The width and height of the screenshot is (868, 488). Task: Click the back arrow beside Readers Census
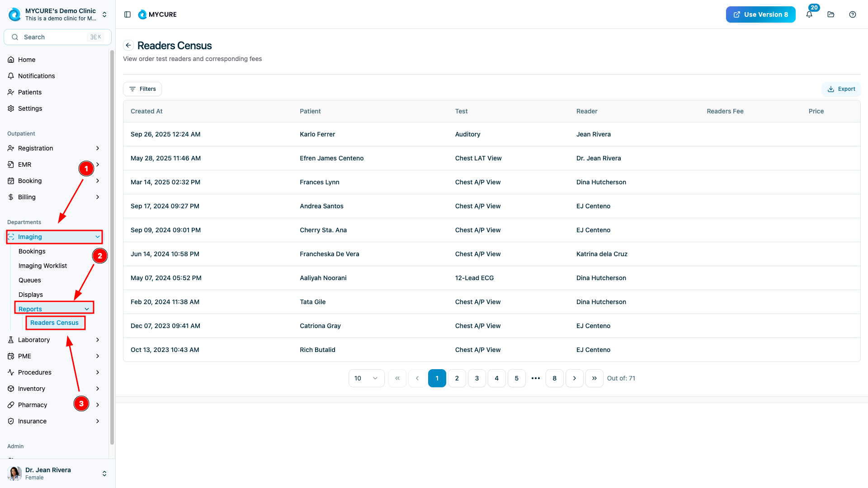coord(128,45)
